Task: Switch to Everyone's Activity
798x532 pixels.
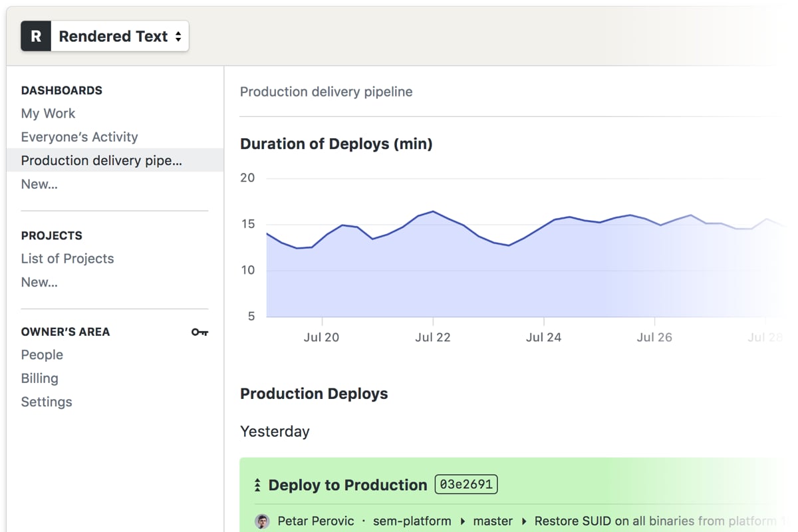Action: [79, 137]
